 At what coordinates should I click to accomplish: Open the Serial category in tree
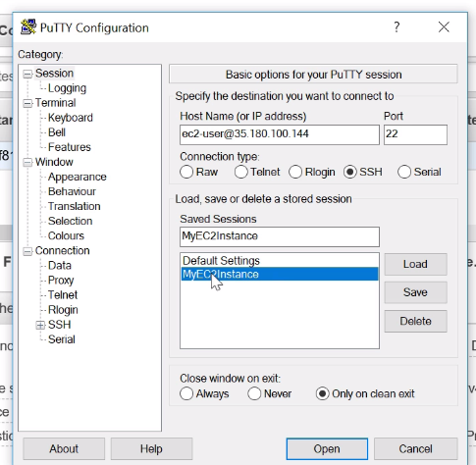[62, 339]
